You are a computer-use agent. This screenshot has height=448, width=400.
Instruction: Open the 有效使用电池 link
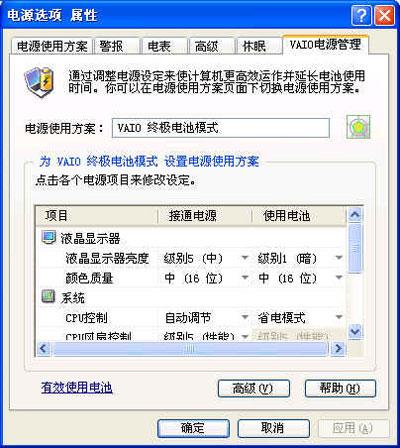point(77,388)
